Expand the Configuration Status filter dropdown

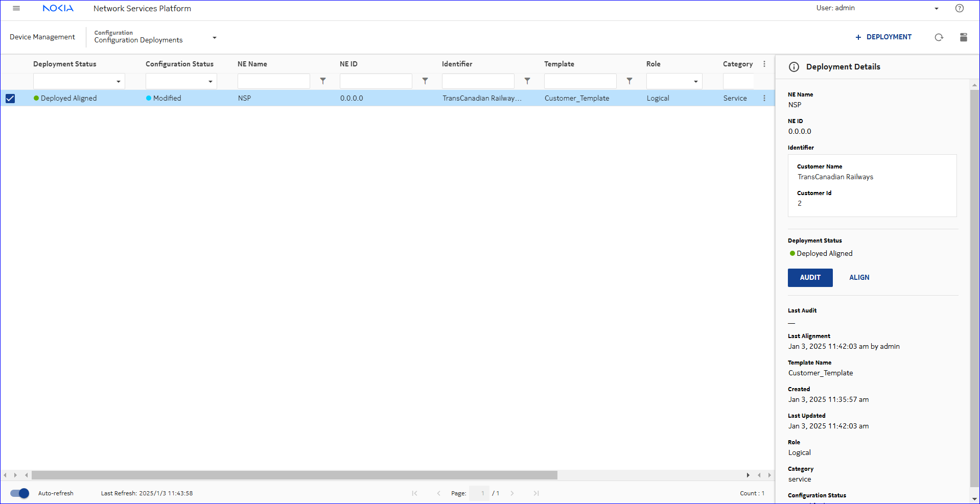coord(210,82)
